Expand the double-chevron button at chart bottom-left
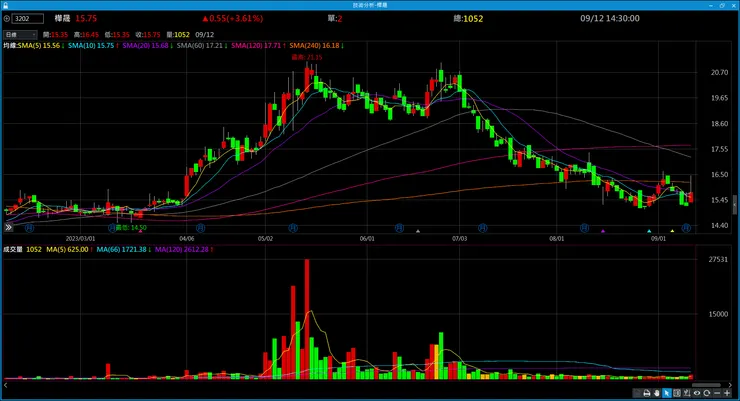The height and width of the screenshot is (401, 740). tap(8, 227)
